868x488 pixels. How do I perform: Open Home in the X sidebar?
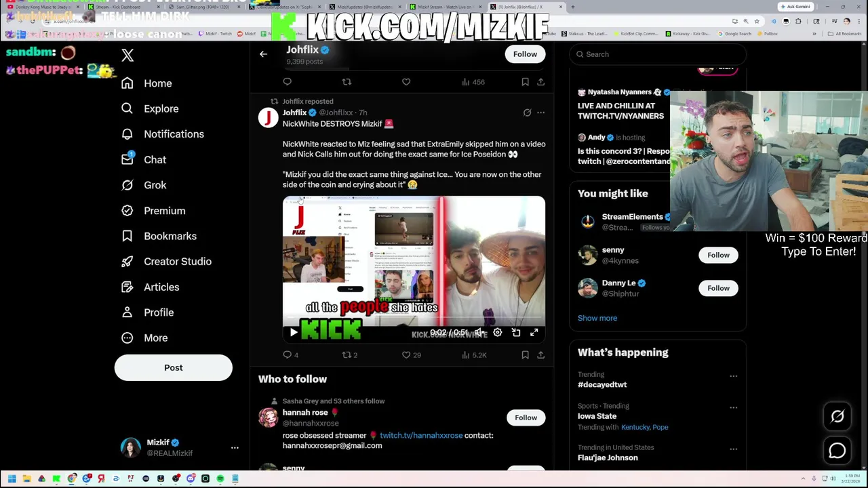coord(146,83)
